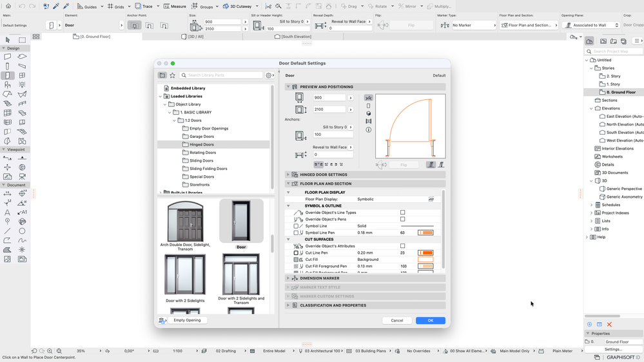
Task: Toggle the Cut Line Pen row checkbox
Action: click(296, 253)
